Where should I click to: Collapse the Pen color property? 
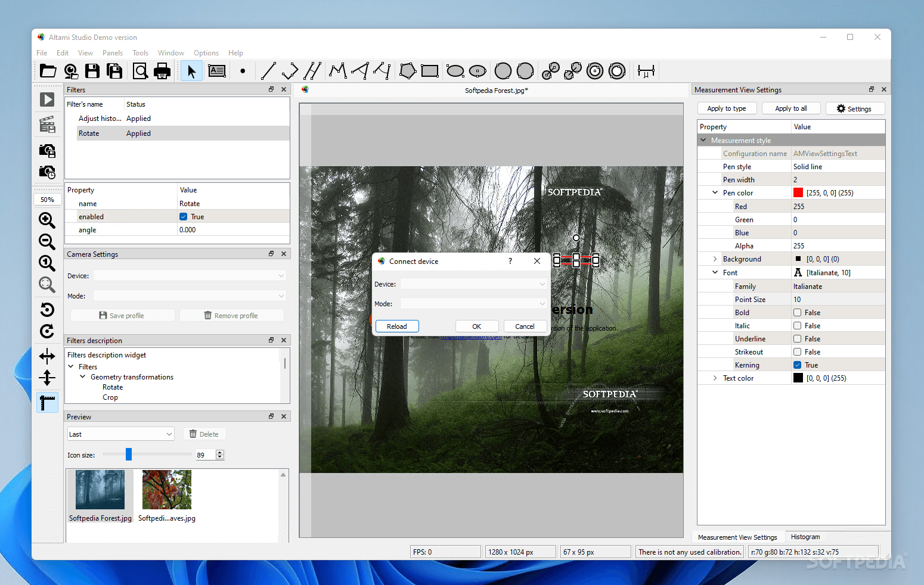click(715, 193)
